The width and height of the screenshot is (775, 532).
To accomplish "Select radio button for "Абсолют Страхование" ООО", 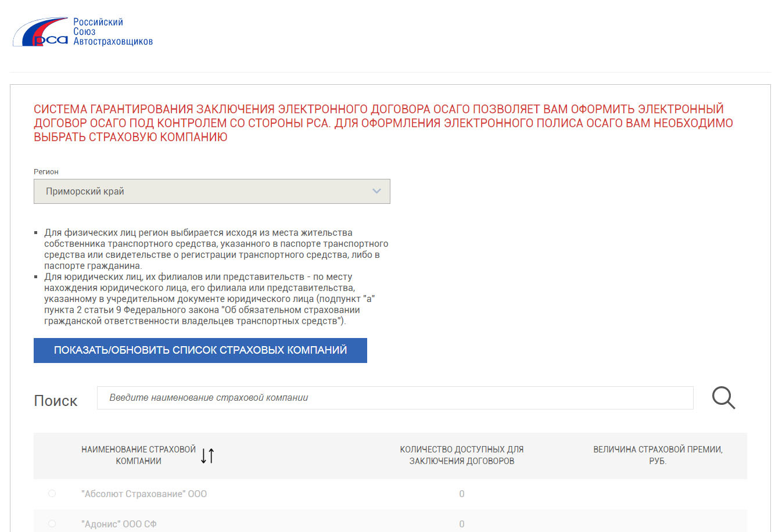I will click(52, 494).
